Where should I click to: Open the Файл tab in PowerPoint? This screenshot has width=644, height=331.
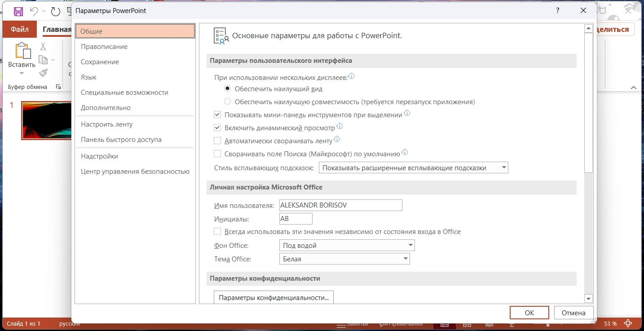(x=20, y=30)
